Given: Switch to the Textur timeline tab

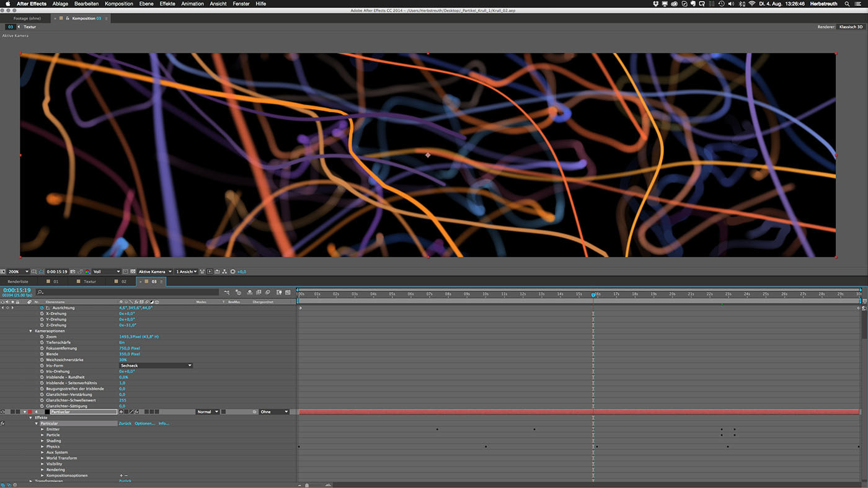Looking at the screenshot, I should (x=90, y=282).
